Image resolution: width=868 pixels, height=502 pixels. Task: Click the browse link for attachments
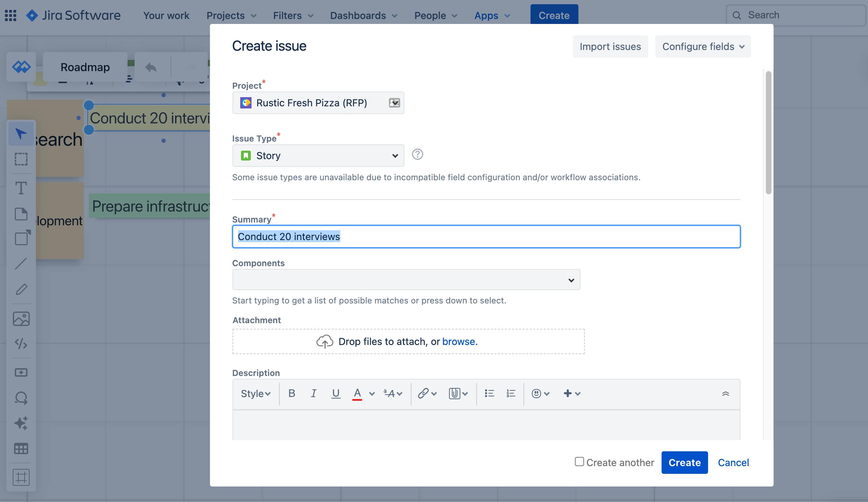(460, 341)
